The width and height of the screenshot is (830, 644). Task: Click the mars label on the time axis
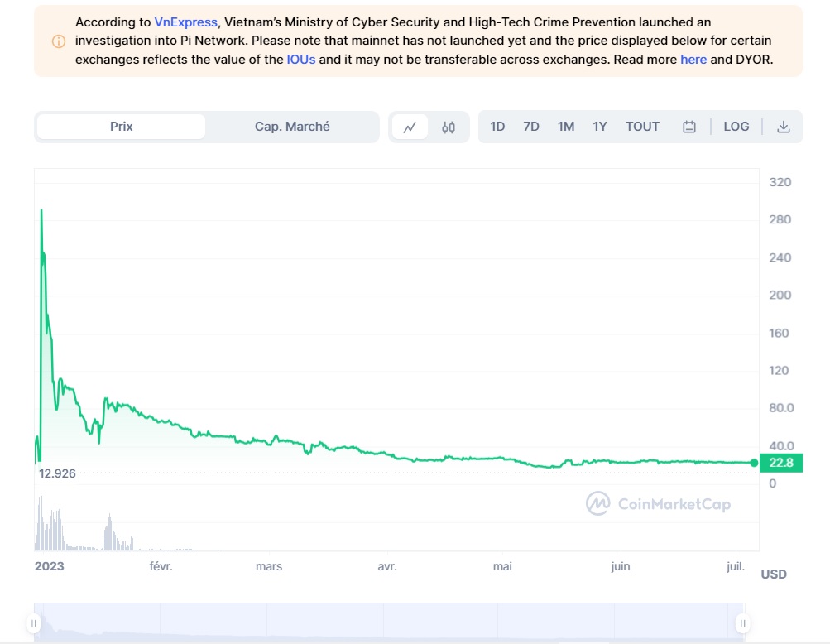point(269,567)
